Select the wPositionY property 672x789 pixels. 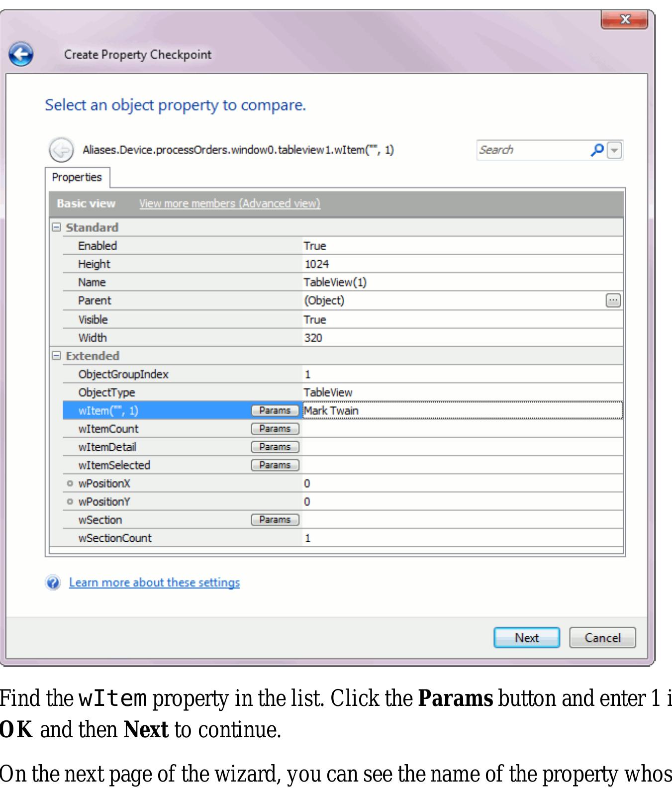[x=343, y=501]
